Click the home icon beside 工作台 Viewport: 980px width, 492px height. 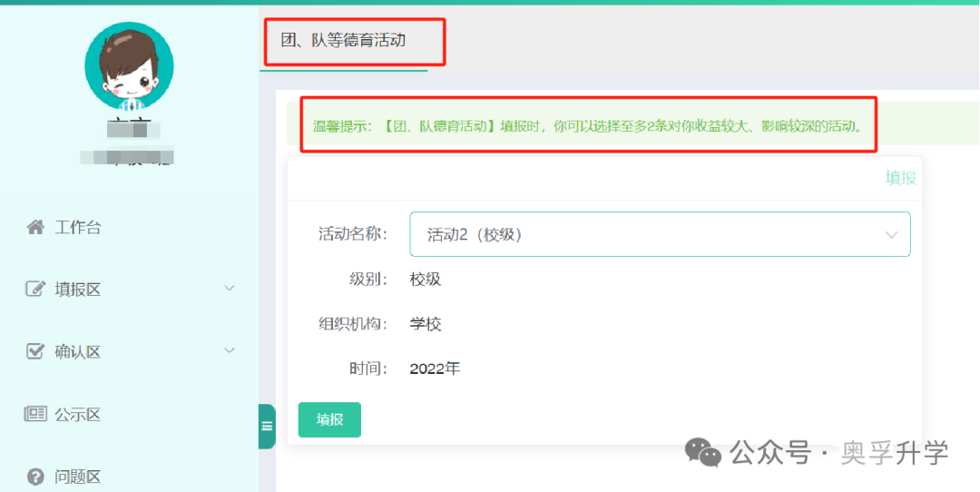click(35, 227)
